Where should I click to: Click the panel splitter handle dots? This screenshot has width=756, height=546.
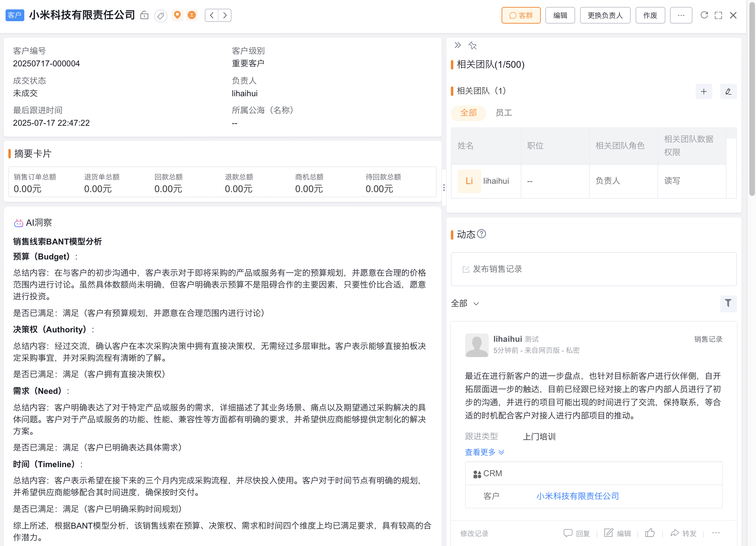[444, 188]
